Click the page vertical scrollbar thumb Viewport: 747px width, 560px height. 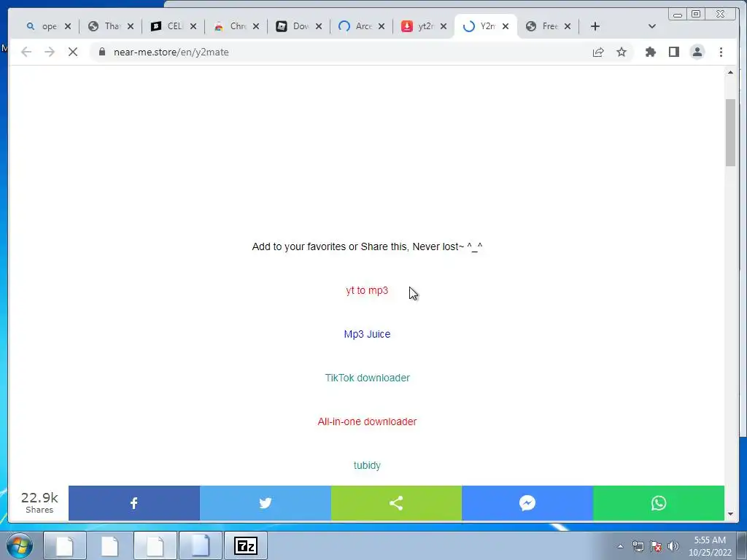730,133
